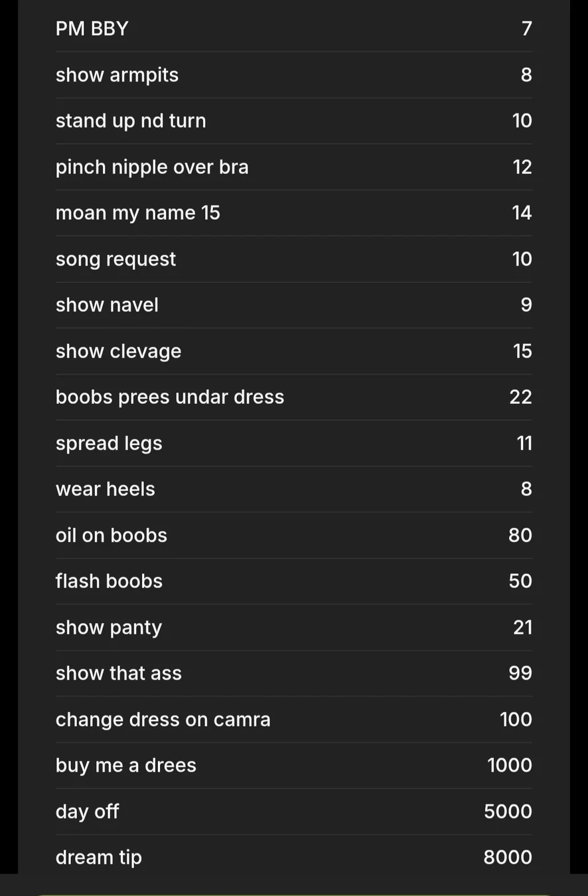Pick the moan my name 15 item
This screenshot has height=896, width=588.
click(137, 213)
